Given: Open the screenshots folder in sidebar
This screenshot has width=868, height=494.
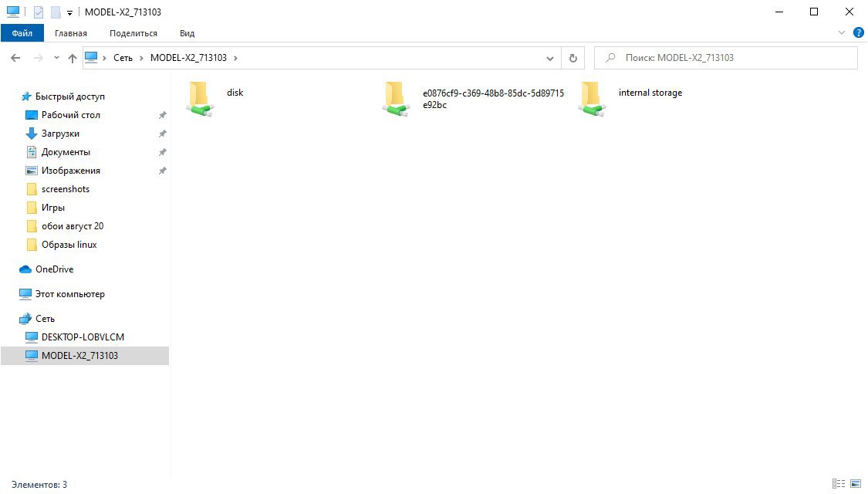Looking at the screenshot, I should (66, 189).
